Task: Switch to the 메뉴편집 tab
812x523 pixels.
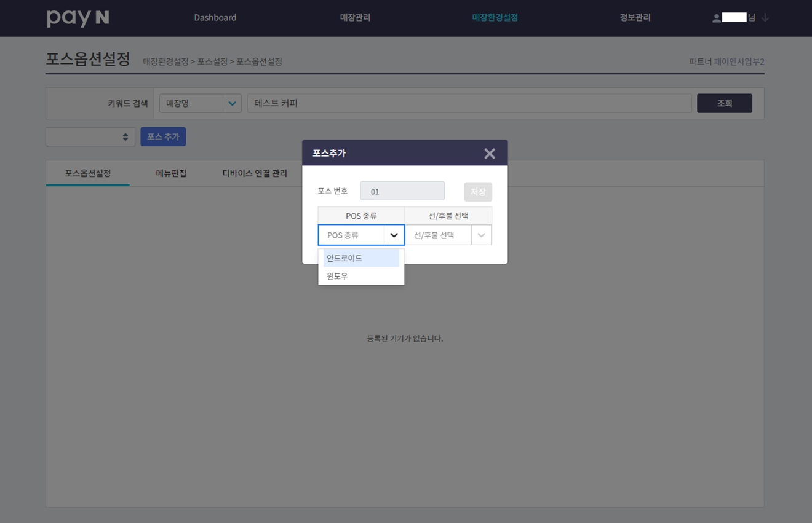Action: pos(171,173)
